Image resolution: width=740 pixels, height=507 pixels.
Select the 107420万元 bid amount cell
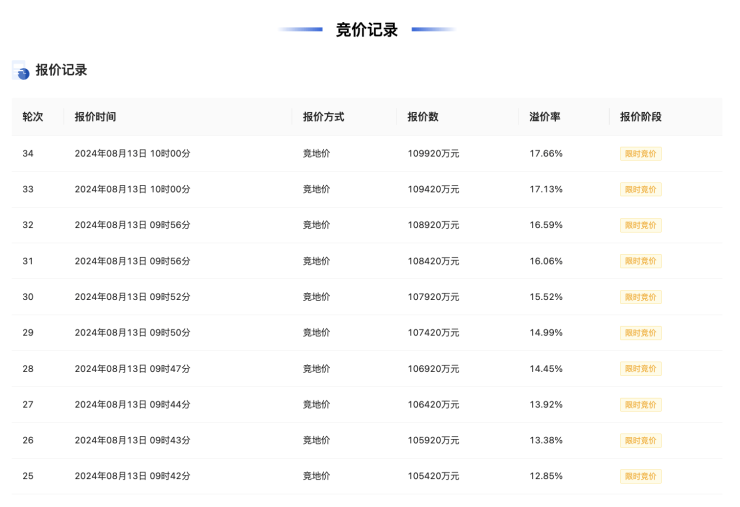click(433, 333)
